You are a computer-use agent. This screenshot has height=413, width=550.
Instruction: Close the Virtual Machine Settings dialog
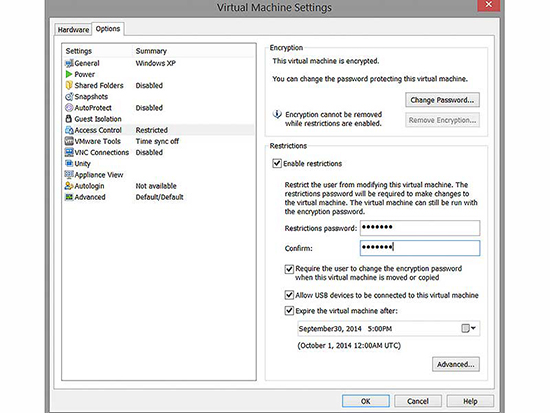(489, 5)
